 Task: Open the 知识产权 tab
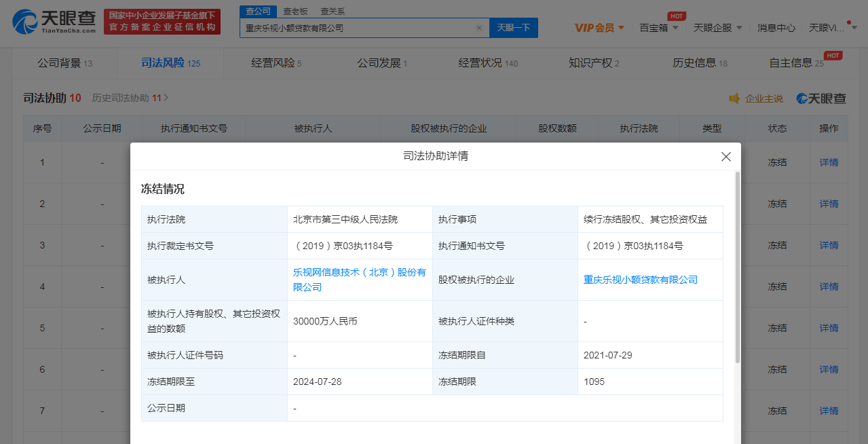point(593,63)
